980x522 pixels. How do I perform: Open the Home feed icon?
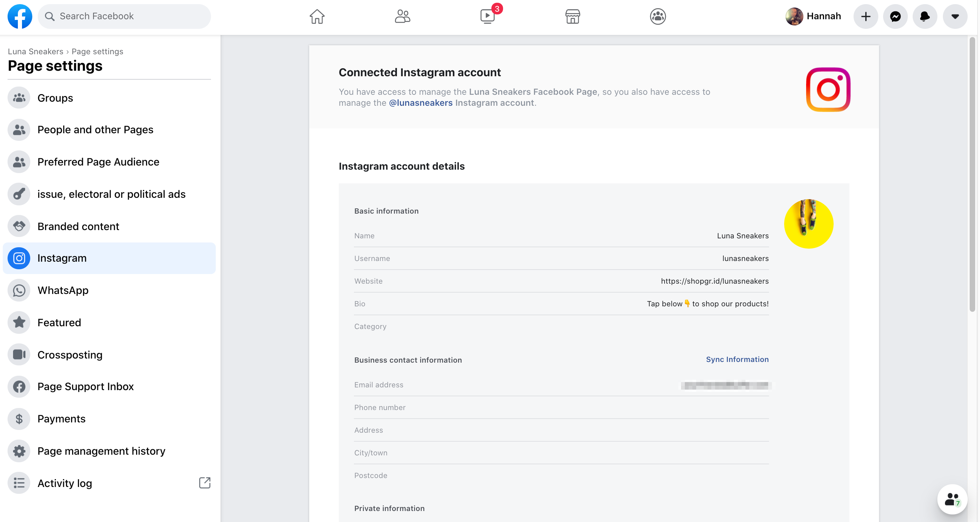tap(316, 16)
